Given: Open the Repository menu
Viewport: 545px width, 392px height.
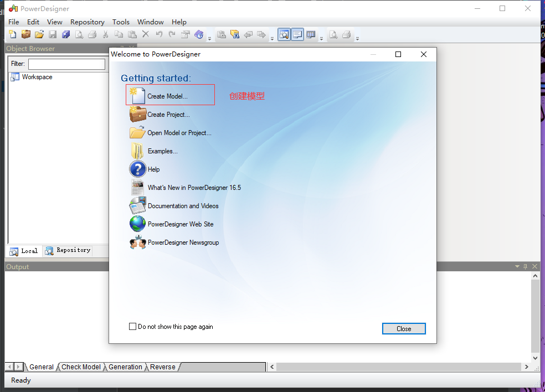Looking at the screenshot, I should pos(88,22).
